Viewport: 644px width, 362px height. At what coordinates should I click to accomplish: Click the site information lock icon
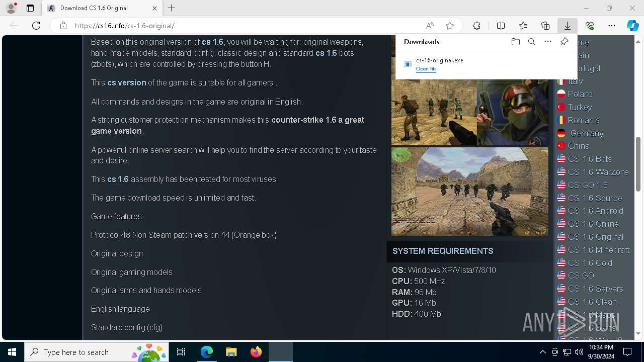point(63,26)
